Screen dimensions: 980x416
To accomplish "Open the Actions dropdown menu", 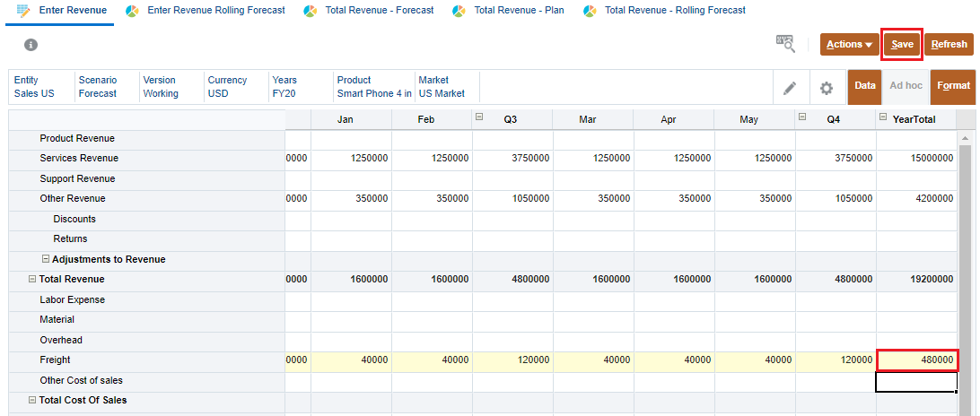I will pyautogui.click(x=849, y=44).
